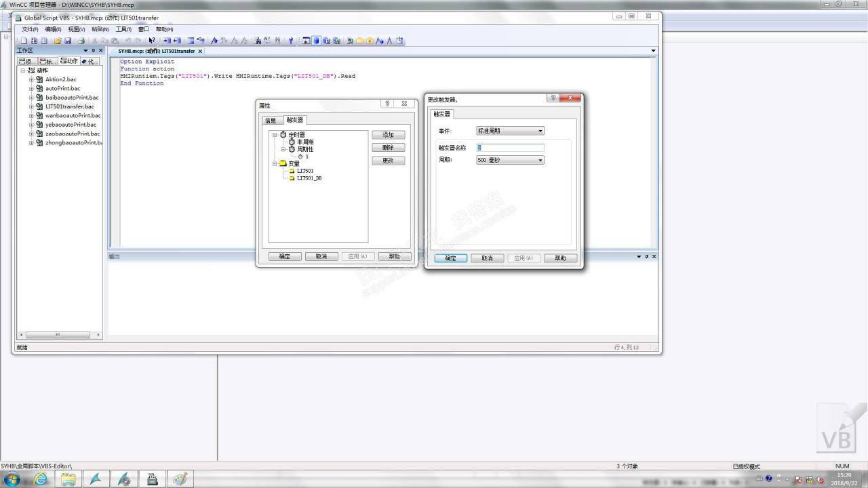Screen dimensions: 868x488
Task: Collapse the 变量 node in the trigger tree
Action: coord(275,163)
